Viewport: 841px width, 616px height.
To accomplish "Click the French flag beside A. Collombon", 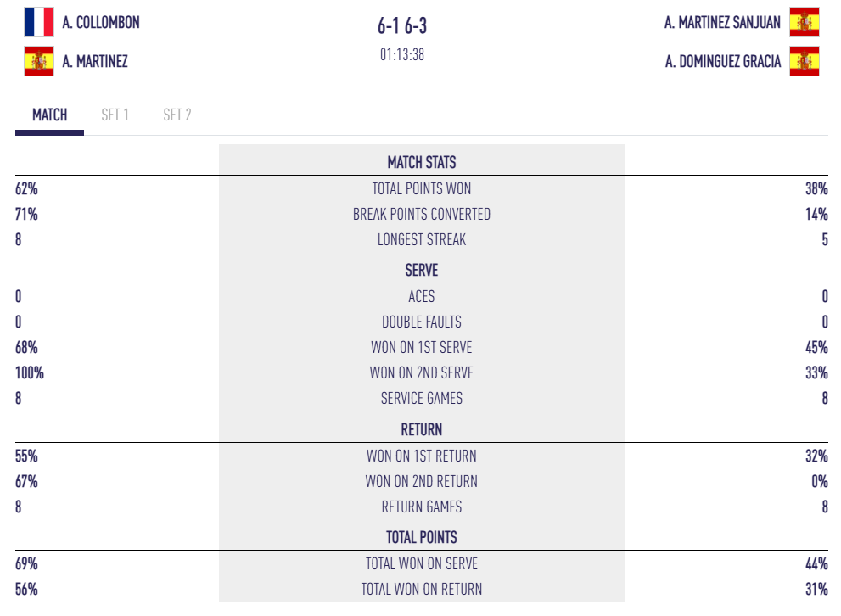I will [39, 22].
